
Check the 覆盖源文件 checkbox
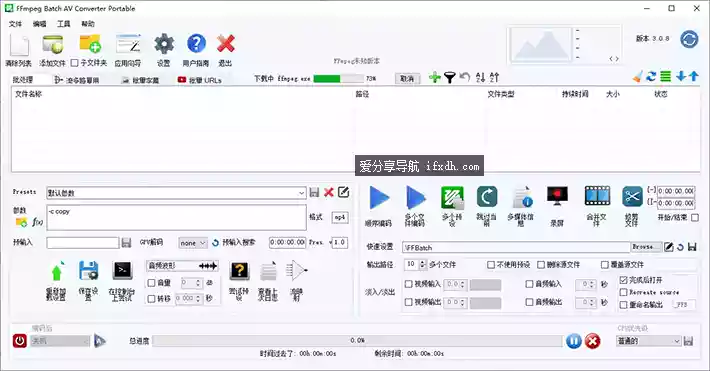click(x=604, y=265)
